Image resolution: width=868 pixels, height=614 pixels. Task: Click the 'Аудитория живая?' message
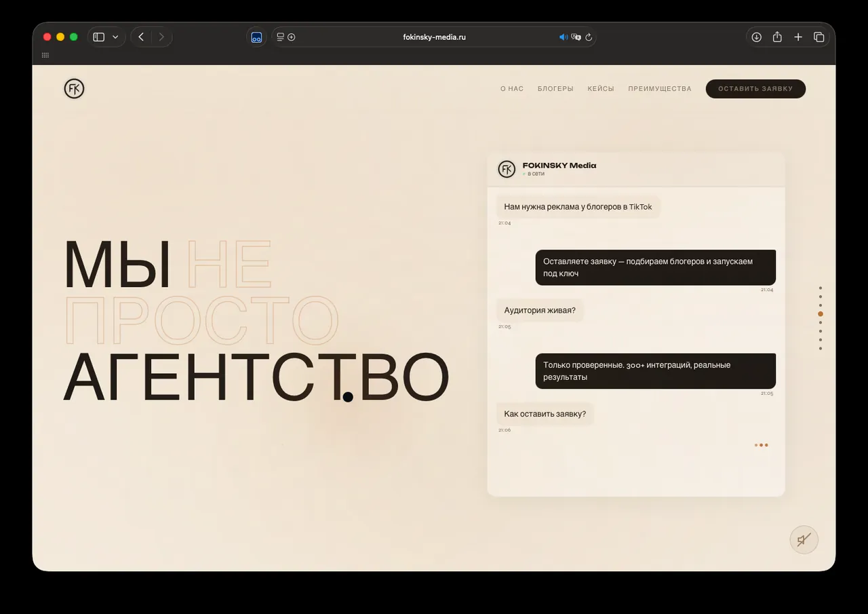point(540,311)
